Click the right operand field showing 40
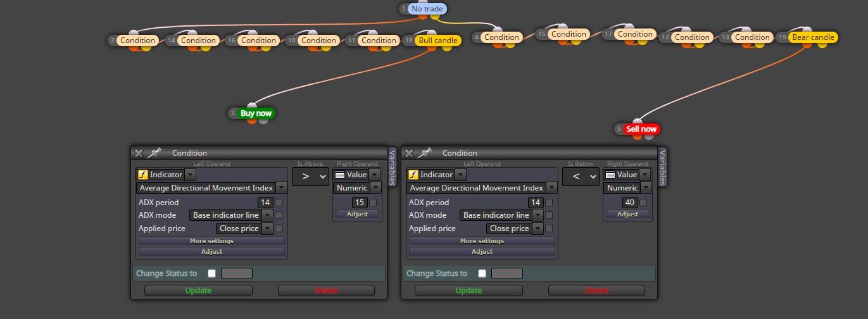This screenshot has width=868, height=319. 630,203
